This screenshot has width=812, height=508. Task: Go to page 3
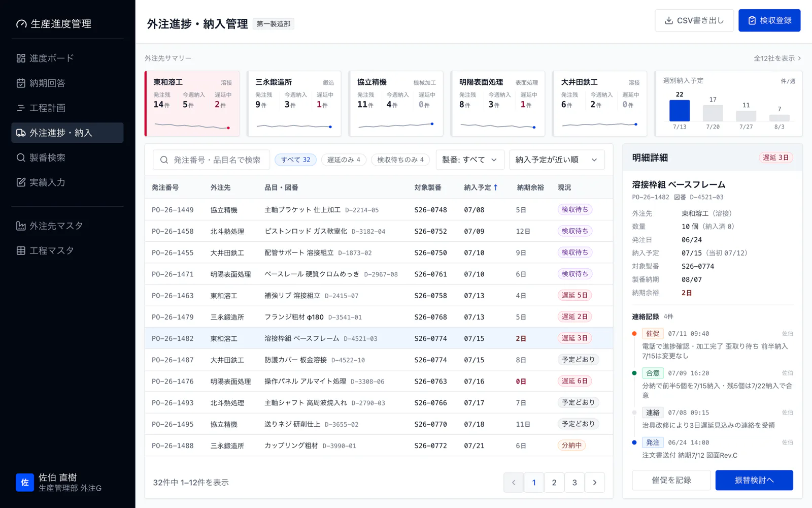pos(574,483)
